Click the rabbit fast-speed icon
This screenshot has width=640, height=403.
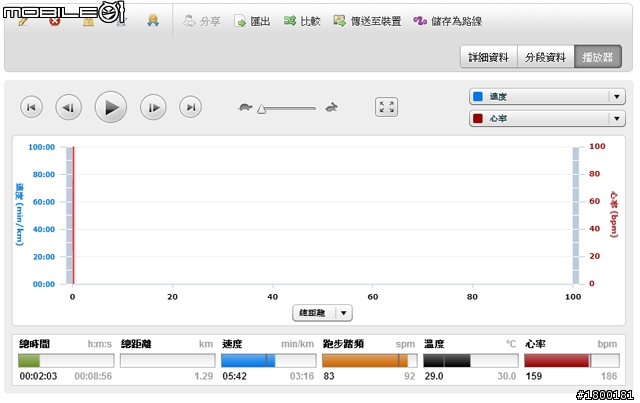331,107
